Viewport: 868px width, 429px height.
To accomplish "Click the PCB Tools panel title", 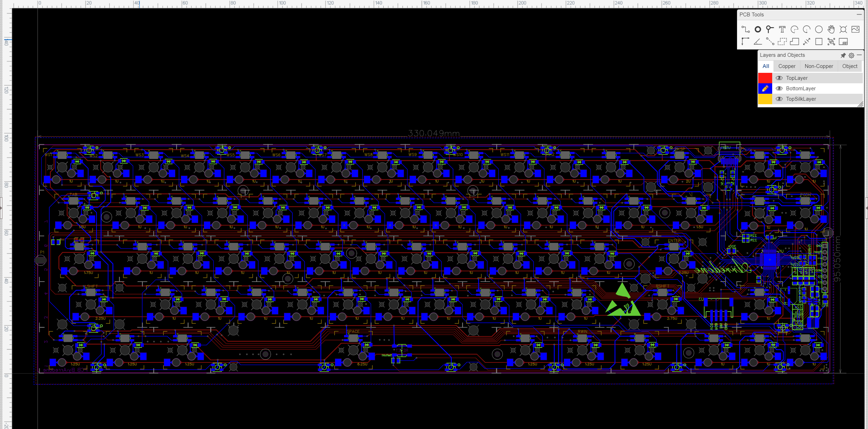I will coord(752,15).
